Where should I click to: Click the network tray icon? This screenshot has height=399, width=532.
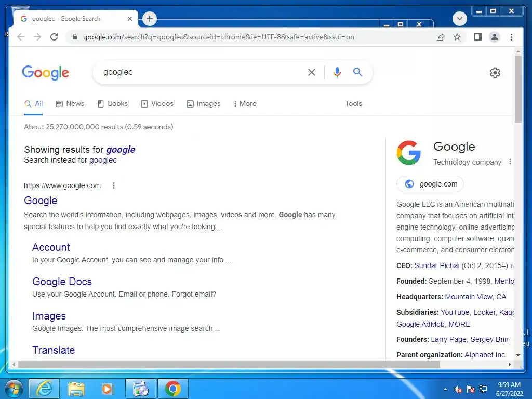[x=483, y=389]
